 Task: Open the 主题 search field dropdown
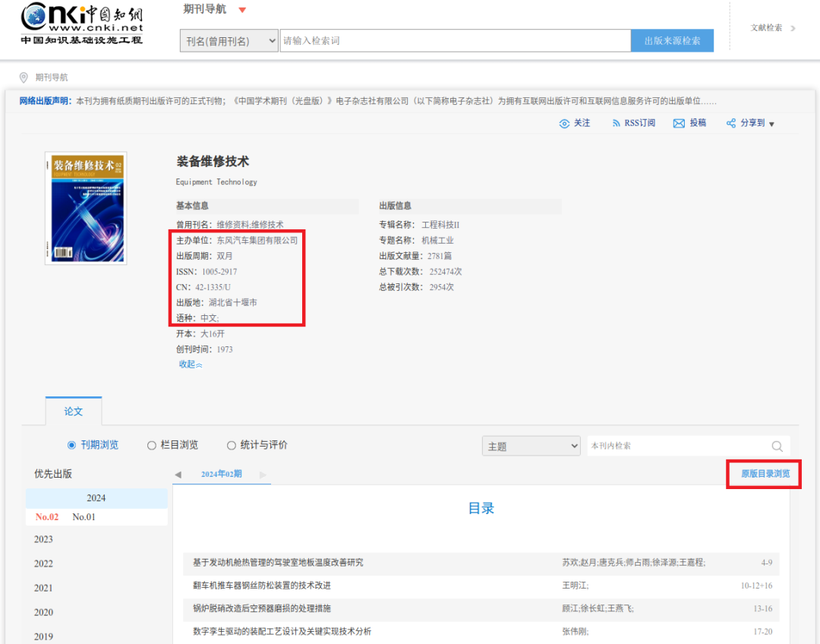point(531,446)
